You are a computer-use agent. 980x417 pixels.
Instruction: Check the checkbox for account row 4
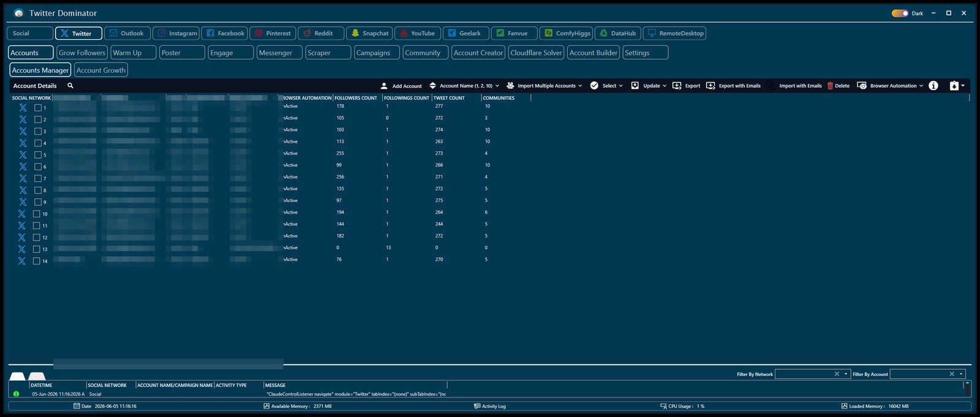coord(38,143)
